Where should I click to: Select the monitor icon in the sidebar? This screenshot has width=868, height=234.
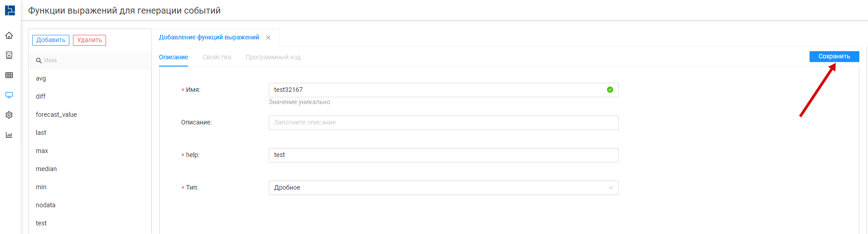click(9, 95)
